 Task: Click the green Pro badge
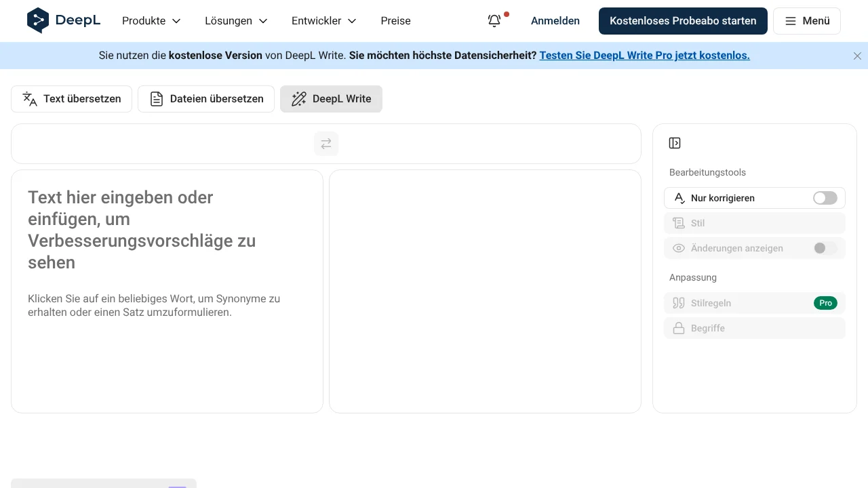point(825,303)
